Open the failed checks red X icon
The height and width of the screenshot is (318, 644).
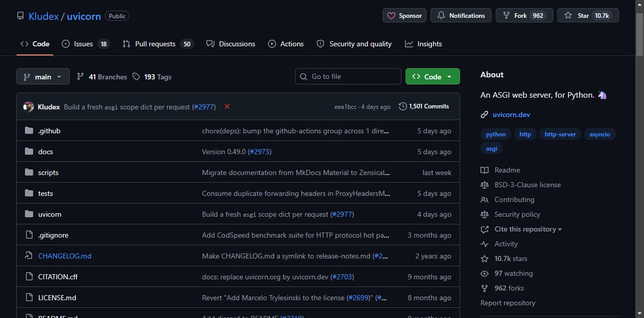pyautogui.click(x=227, y=106)
